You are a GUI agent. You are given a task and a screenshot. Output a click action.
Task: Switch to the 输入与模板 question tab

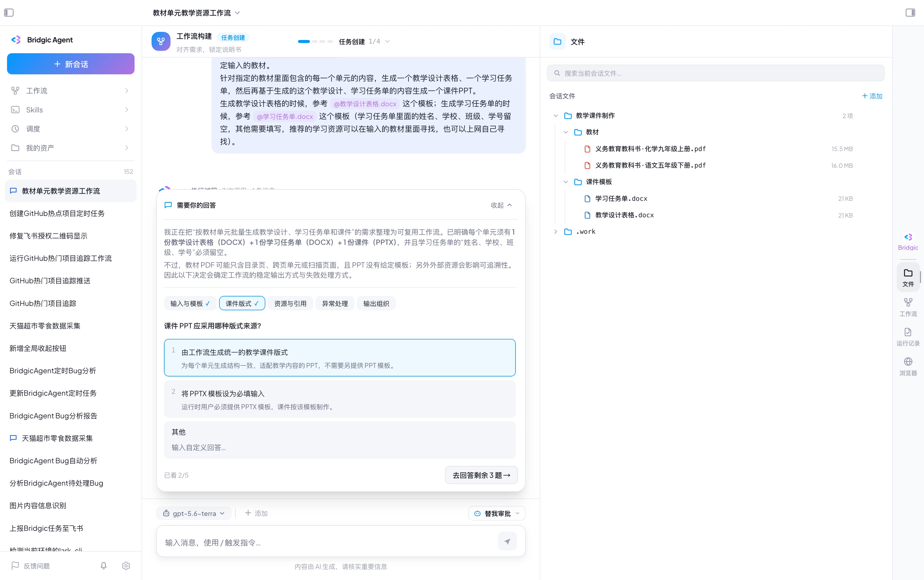(190, 304)
